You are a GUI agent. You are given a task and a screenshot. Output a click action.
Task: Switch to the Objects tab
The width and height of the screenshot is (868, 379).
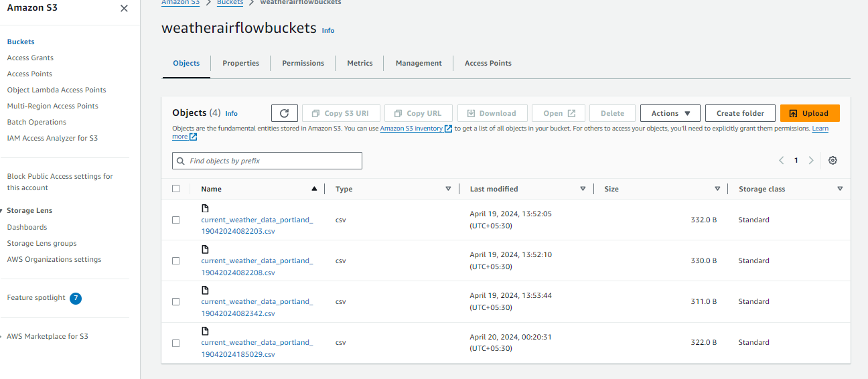coord(186,63)
